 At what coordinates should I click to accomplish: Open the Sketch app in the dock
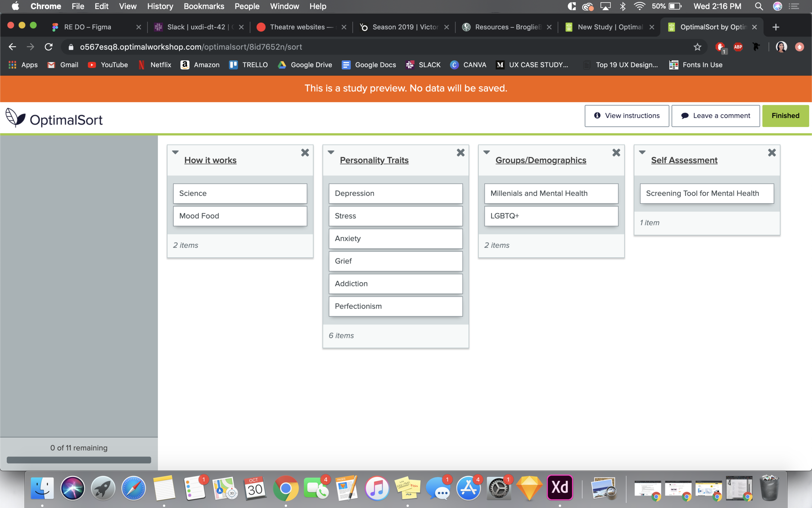click(x=529, y=488)
